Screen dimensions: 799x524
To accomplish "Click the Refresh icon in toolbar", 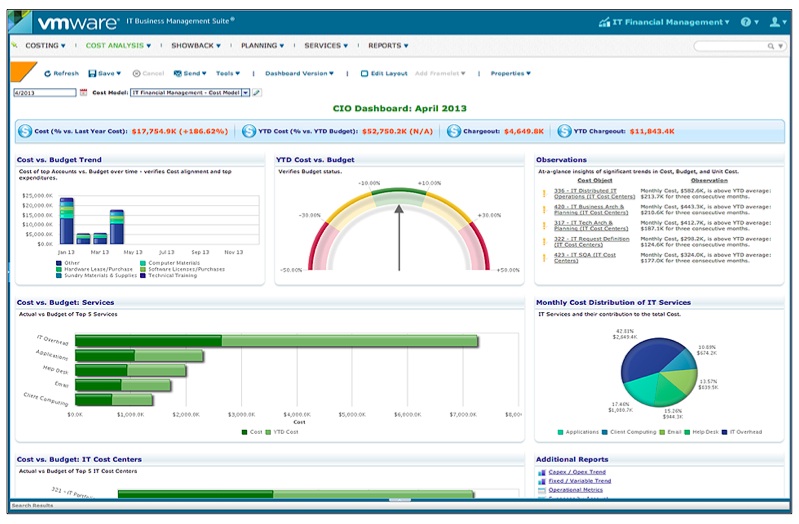I will pyautogui.click(x=47, y=73).
